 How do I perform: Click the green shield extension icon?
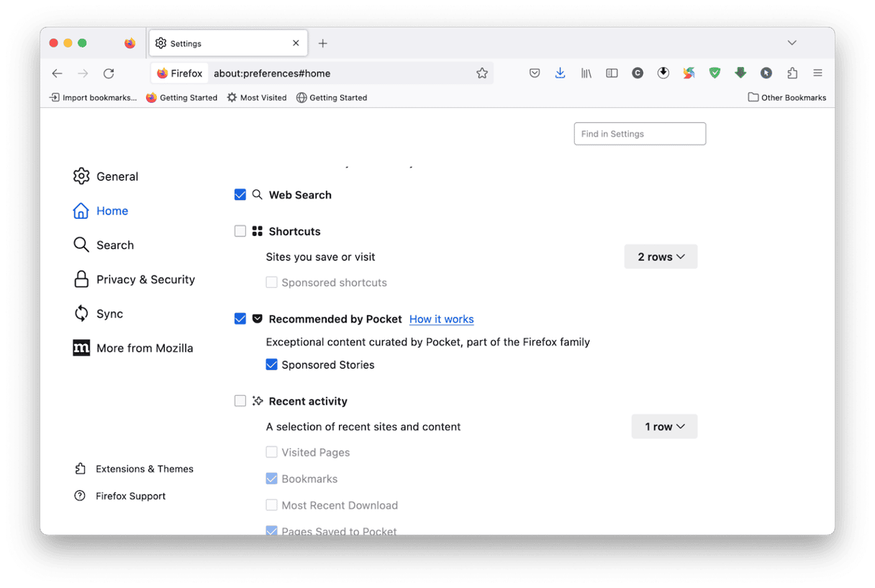click(x=715, y=73)
